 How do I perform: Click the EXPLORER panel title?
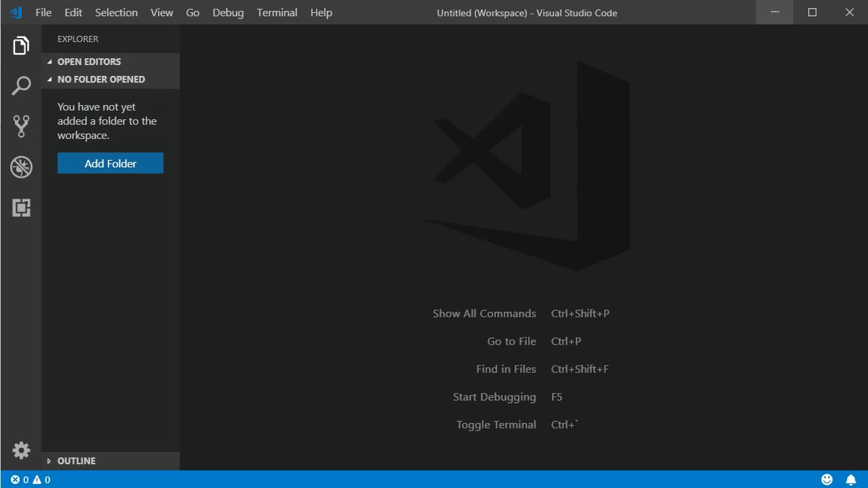[78, 39]
